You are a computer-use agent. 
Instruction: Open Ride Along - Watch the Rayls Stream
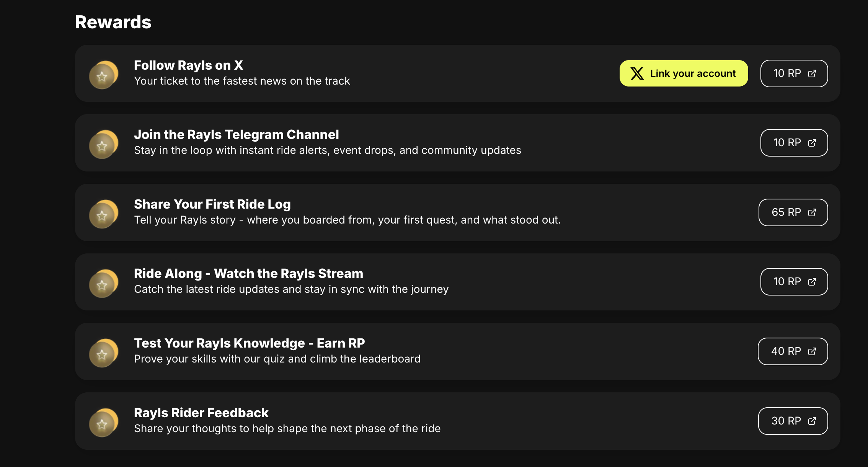(249, 274)
